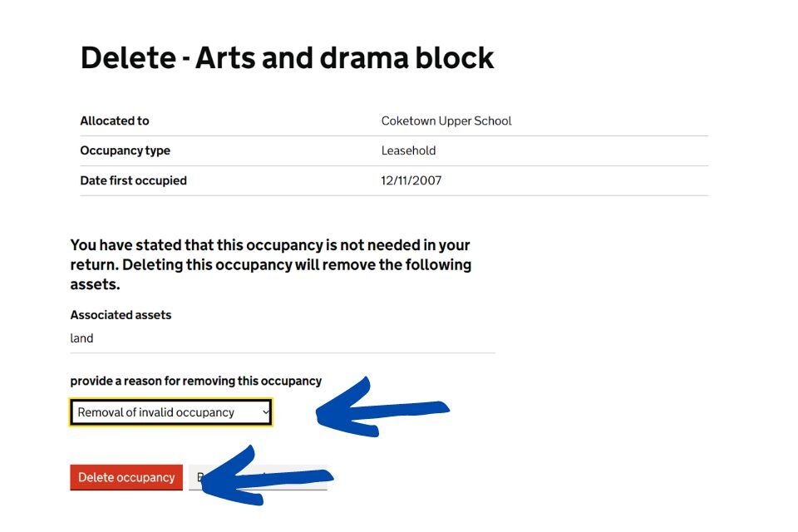Click the 'Removal of invalid occupancy' selected text

pos(155,412)
